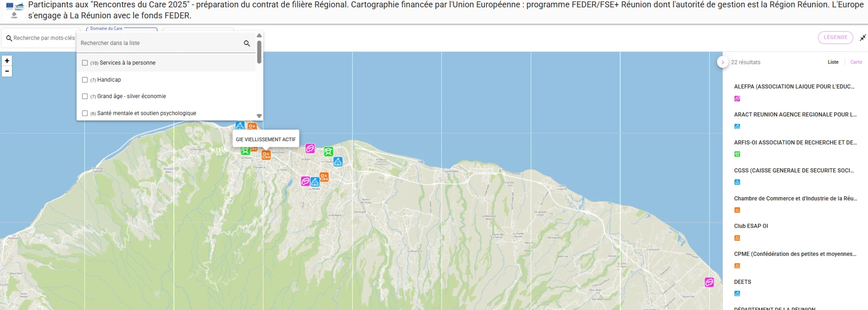This screenshot has height=310, width=868.
Task: Click the pink icon under ALEFPA entry
Action: [x=737, y=99]
